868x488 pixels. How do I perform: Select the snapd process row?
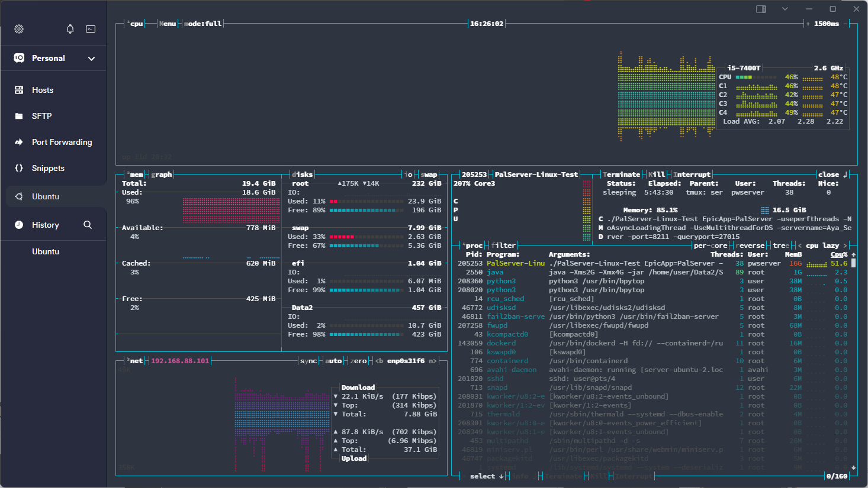tap(652, 387)
